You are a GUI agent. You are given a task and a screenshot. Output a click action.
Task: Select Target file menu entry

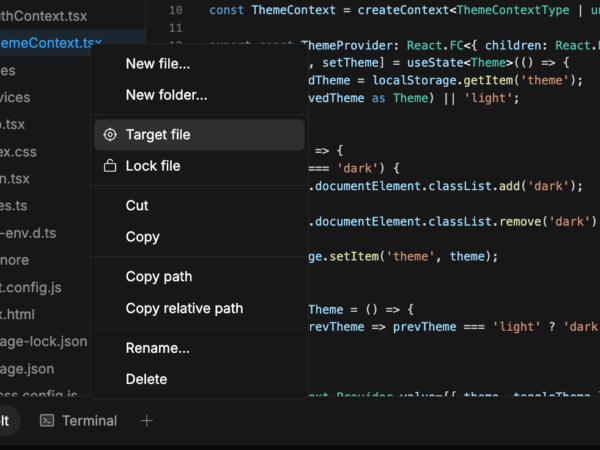coord(199,135)
